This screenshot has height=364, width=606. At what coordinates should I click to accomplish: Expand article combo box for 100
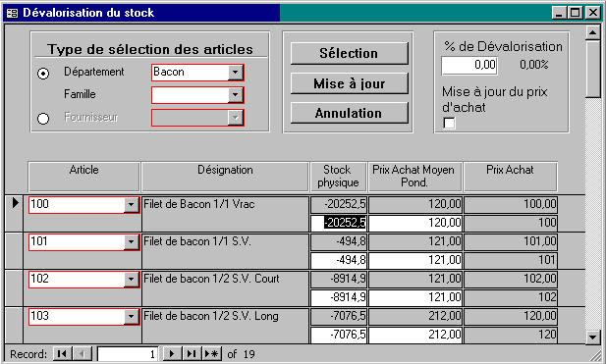click(131, 205)
